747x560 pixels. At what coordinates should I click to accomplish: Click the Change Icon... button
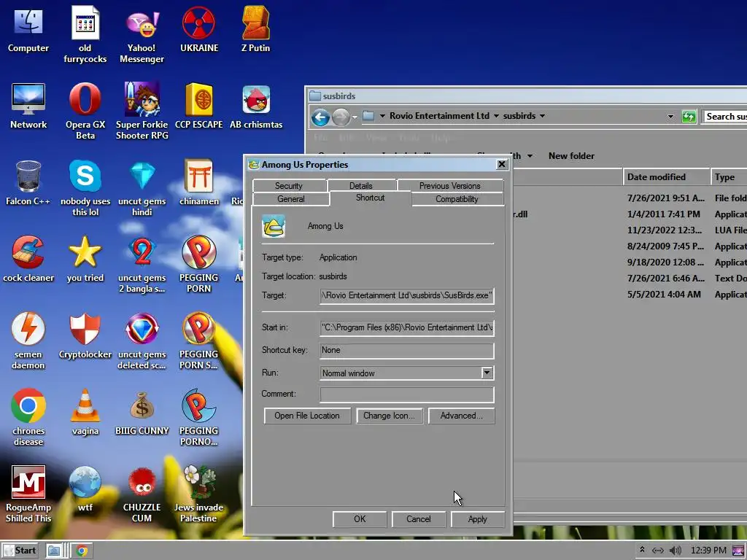tap(389, 416)
